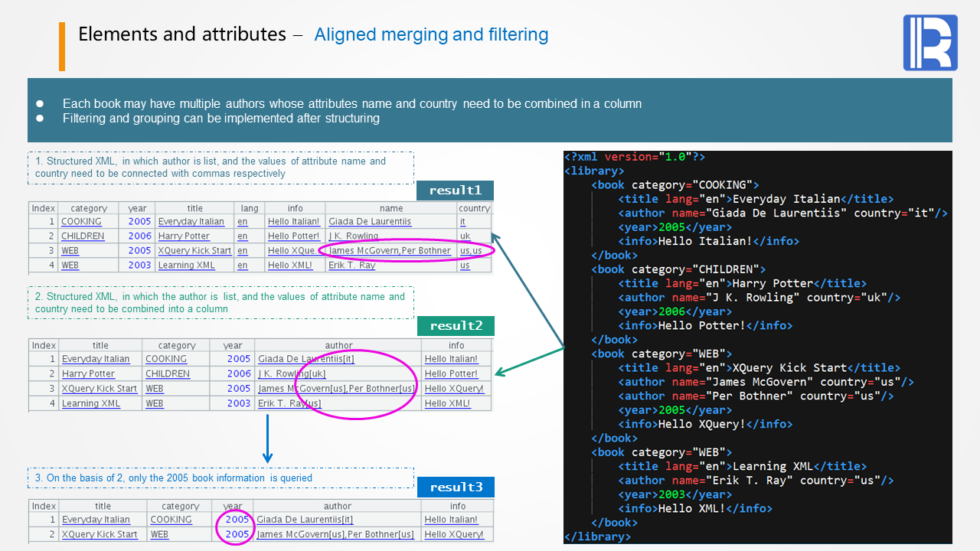Select the result1 label tab
This screenshot has height=551, width=980.
(455, 191)
